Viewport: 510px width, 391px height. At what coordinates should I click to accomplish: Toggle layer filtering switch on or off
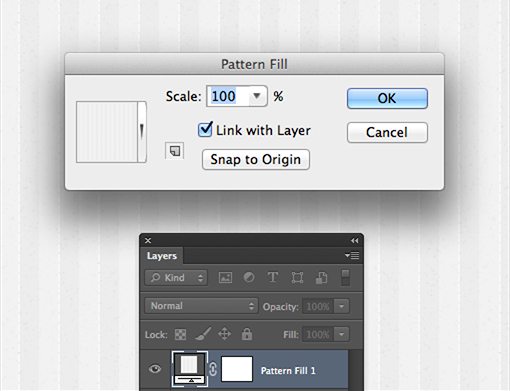[x=345, y=278]
